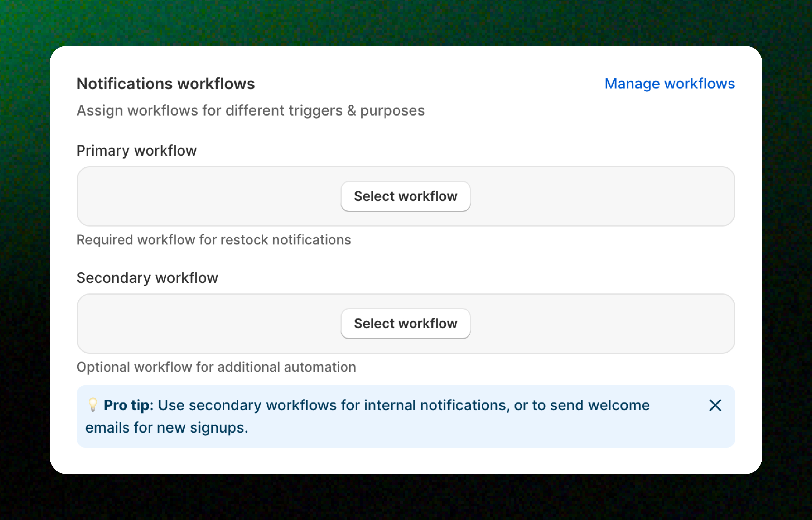Viewport: 812px width, 520px height.
Task: Select workflow for Primary workflow
Action: coord(405,196)
